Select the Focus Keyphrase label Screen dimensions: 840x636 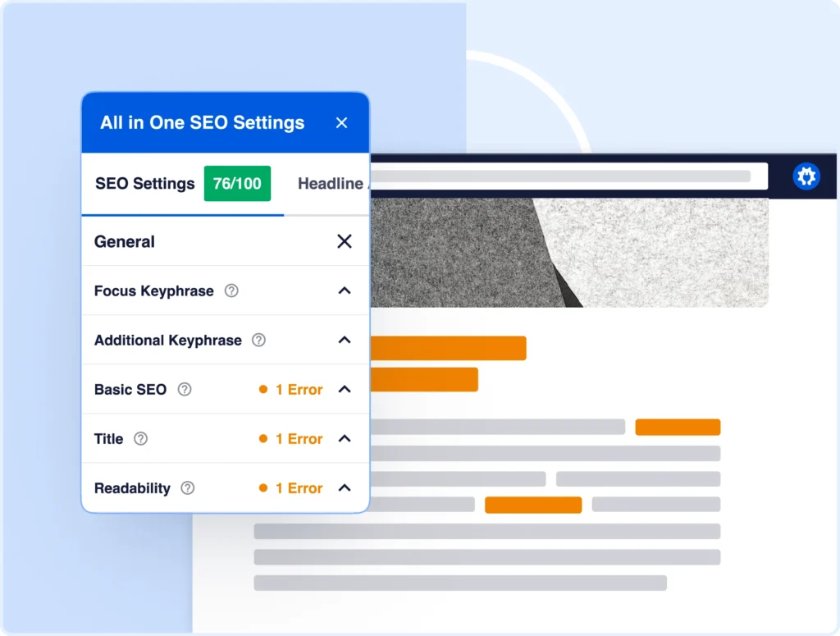tap(154, 291)
